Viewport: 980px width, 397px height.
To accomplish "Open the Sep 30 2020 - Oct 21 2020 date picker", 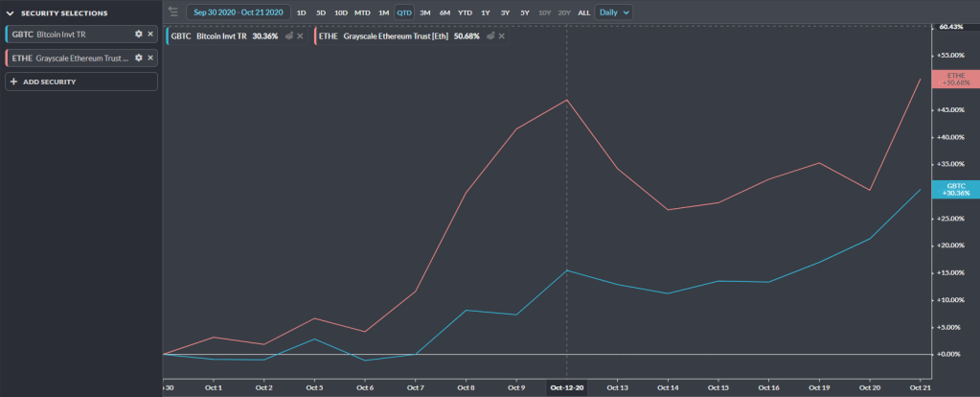I will 238,12.
